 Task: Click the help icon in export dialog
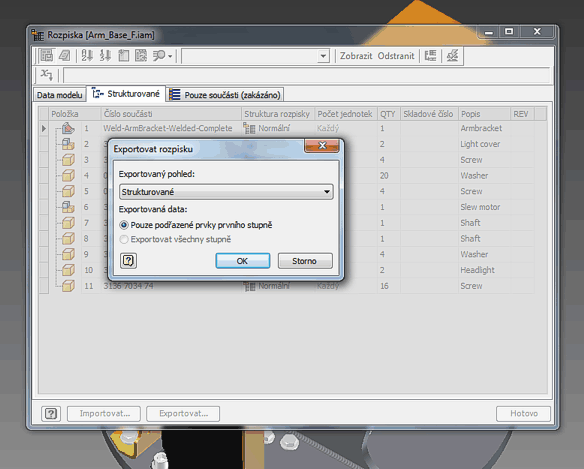[x=128, y=260]
